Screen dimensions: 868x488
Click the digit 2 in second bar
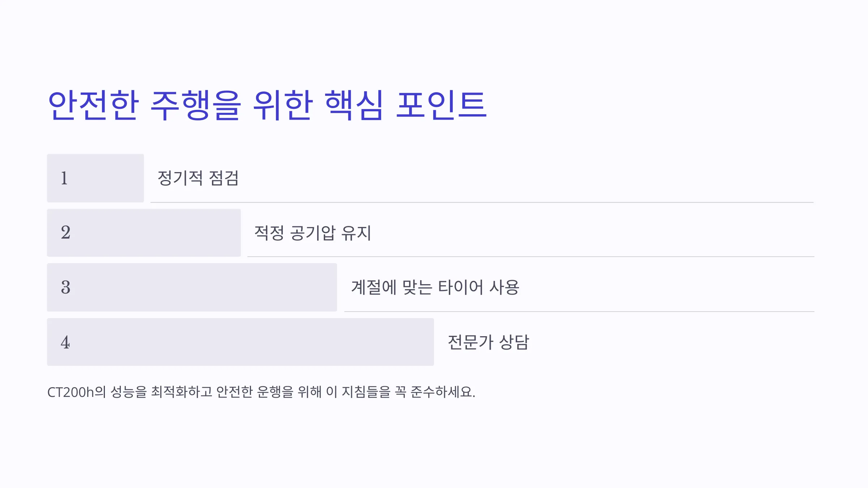click(65, 232)
